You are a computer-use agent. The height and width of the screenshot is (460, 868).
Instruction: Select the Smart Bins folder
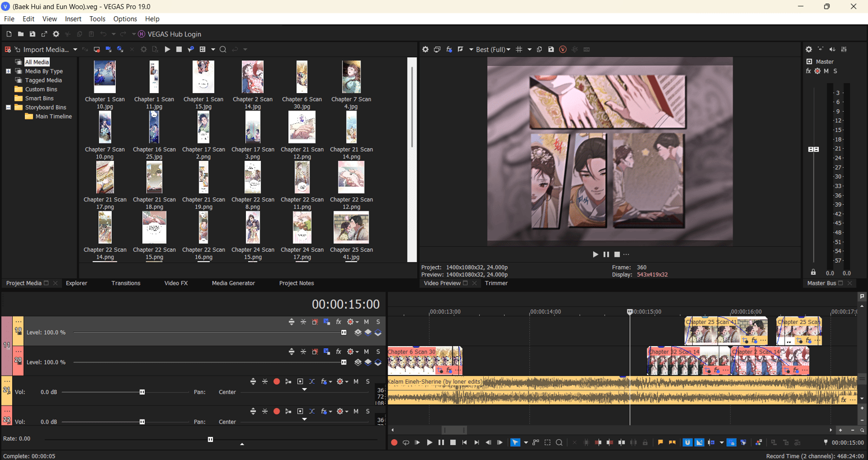pyautogui.click(x=35, y=98)
